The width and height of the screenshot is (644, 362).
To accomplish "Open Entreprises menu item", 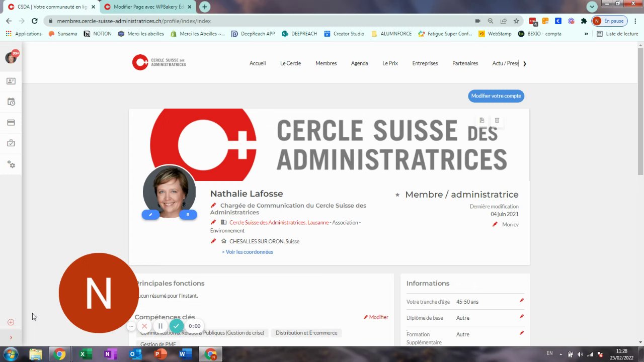I will [x=425, y=63].
